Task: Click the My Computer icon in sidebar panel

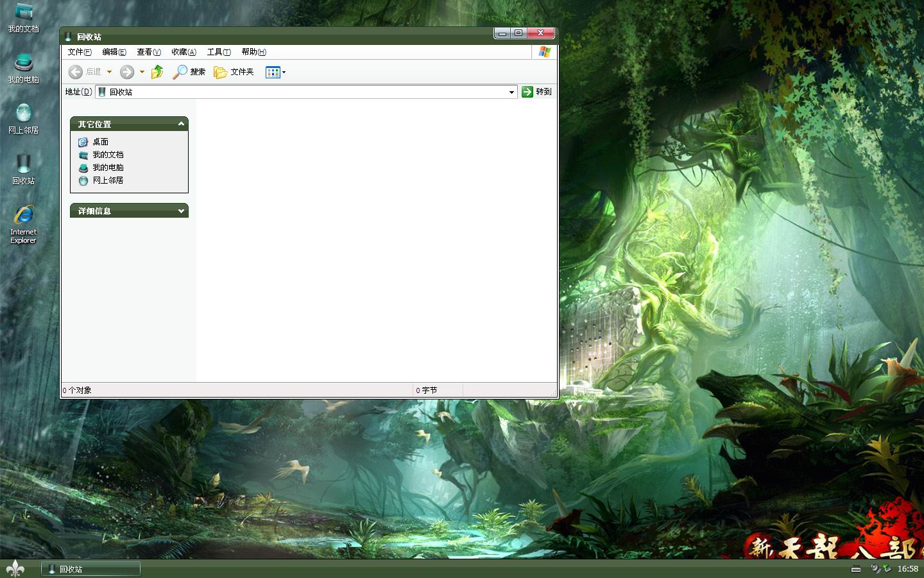Action: (83, 168)
